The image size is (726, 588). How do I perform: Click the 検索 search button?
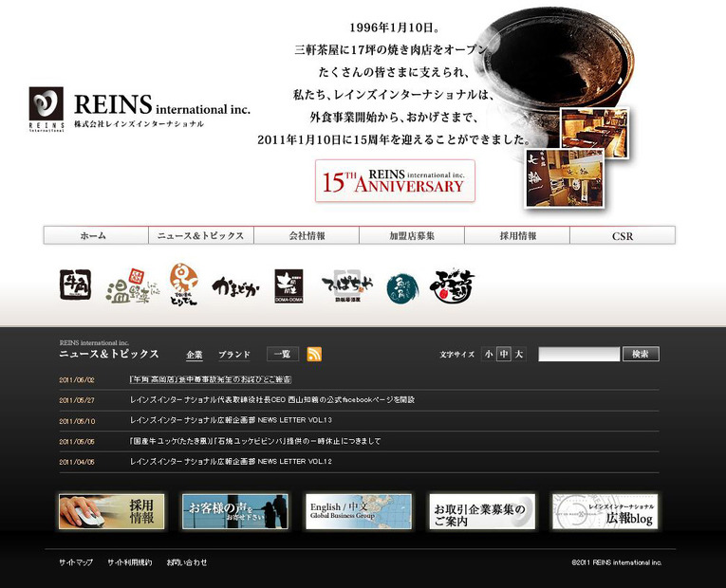point(641,354)
